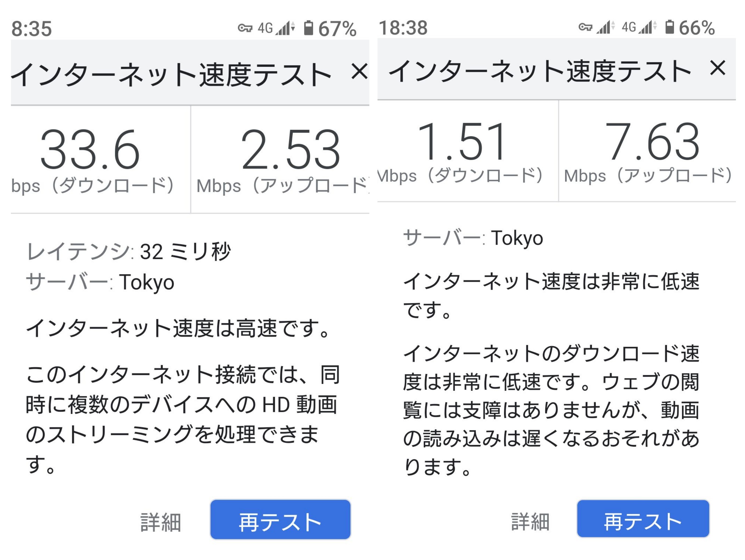The height and width of the screenshot is (560, 745).
Task: Tap the 8:35 clock in status bar
Action: tap(32, 29)
